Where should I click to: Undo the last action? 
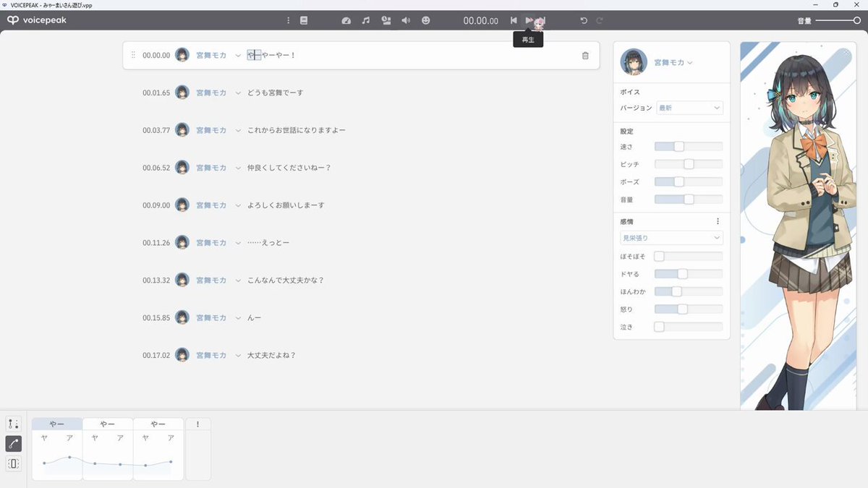click(584, 20)
